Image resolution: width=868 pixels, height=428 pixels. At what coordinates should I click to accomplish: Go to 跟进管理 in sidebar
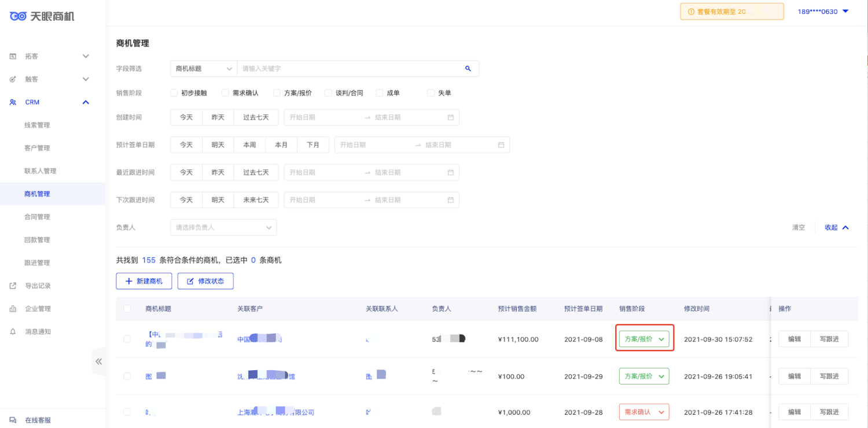(x=37, y=263)
